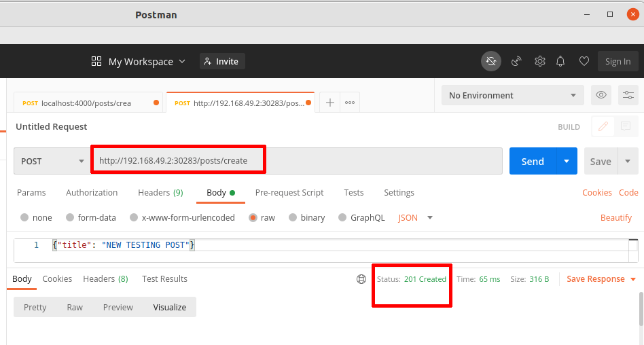The image size is (644, 345).
Task: Open manage environments sliders icon
Action: click(628, 95)
